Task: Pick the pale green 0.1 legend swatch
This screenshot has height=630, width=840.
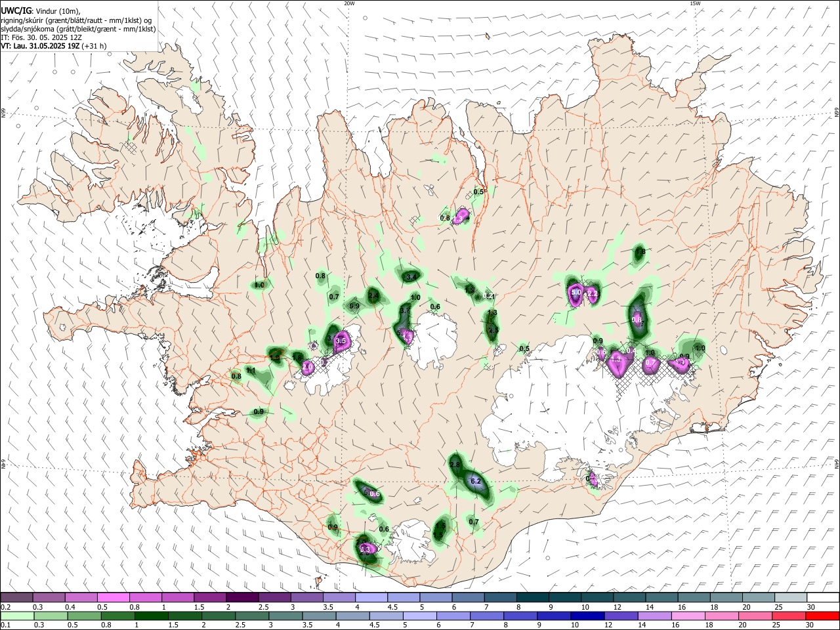Action: pyautogui.click(x=16, y=616)
